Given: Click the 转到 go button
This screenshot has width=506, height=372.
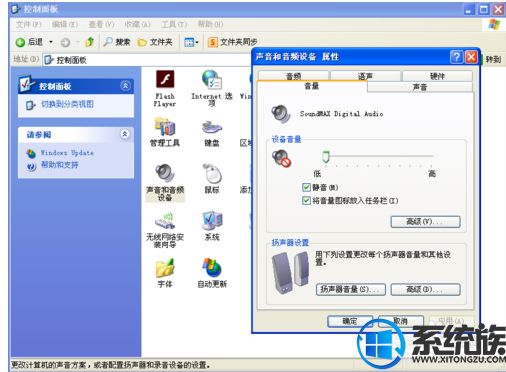Looking at the screenshot, I should [491, 59].
